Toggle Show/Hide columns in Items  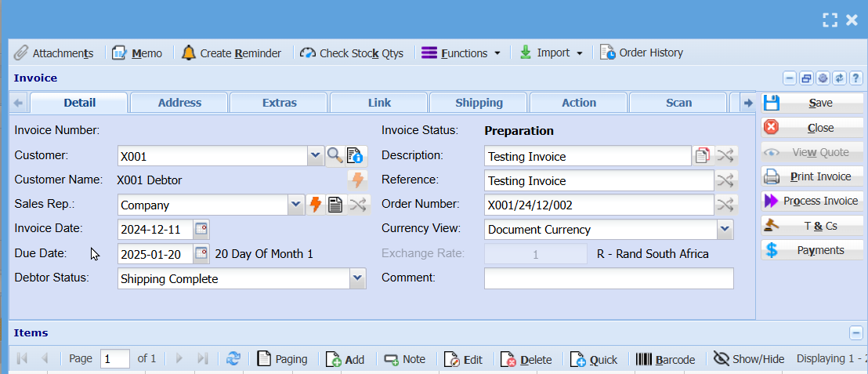(749, 359)
